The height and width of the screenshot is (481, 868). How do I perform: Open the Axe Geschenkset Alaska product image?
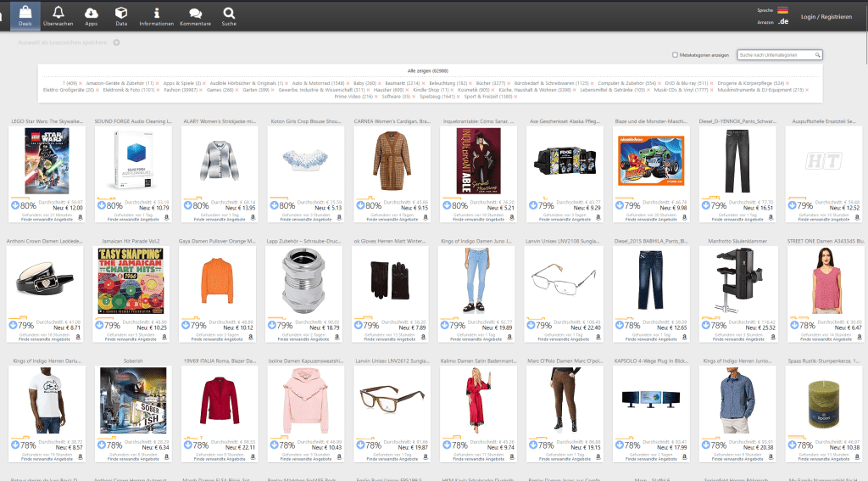pos(565,160)
